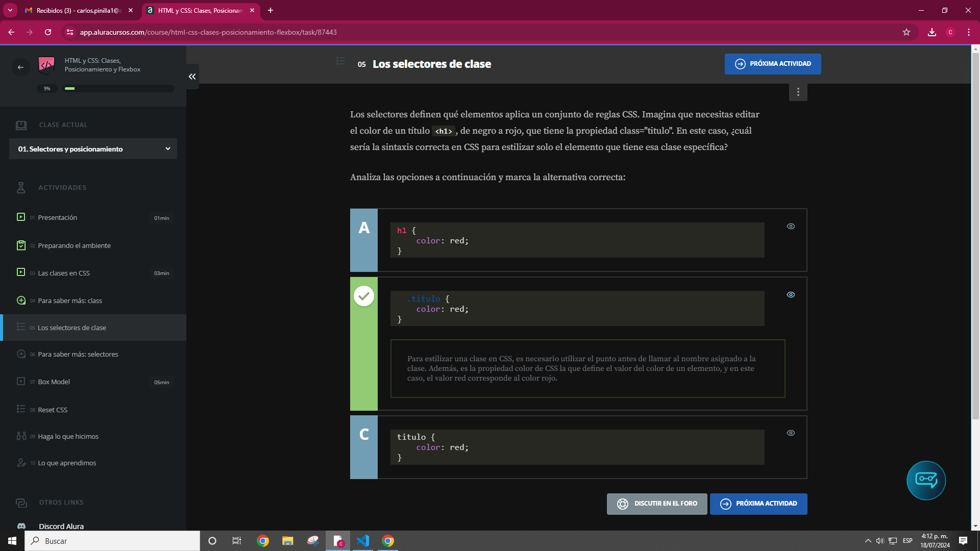Open 09 Haga lo que hicimos

(93, 436)
